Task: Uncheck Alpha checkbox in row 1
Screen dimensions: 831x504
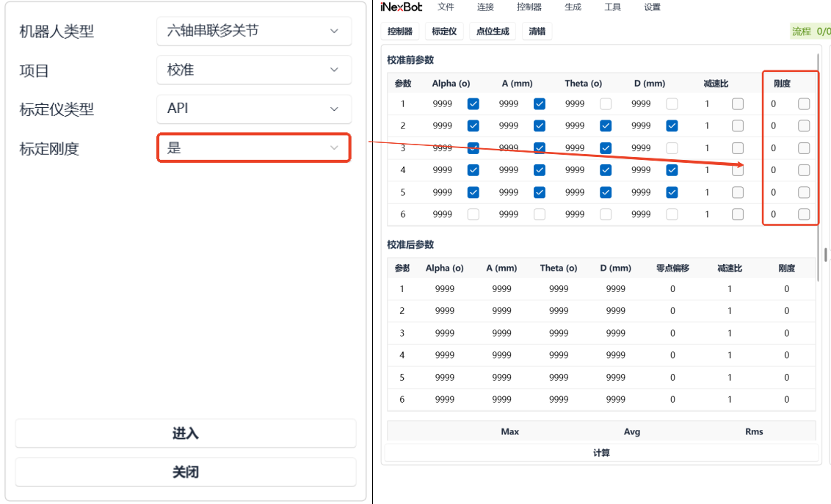Action: point(473,103)
